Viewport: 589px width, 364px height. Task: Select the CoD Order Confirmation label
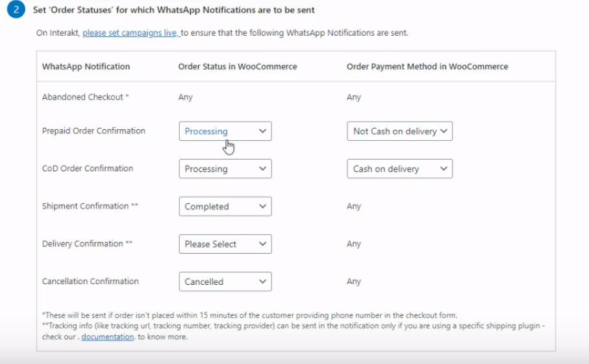coord(88,169)
